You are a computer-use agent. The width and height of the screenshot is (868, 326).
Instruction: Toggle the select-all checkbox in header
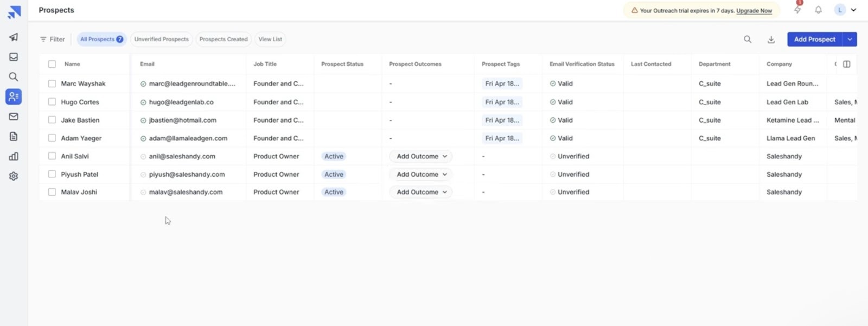coord(52,64)
